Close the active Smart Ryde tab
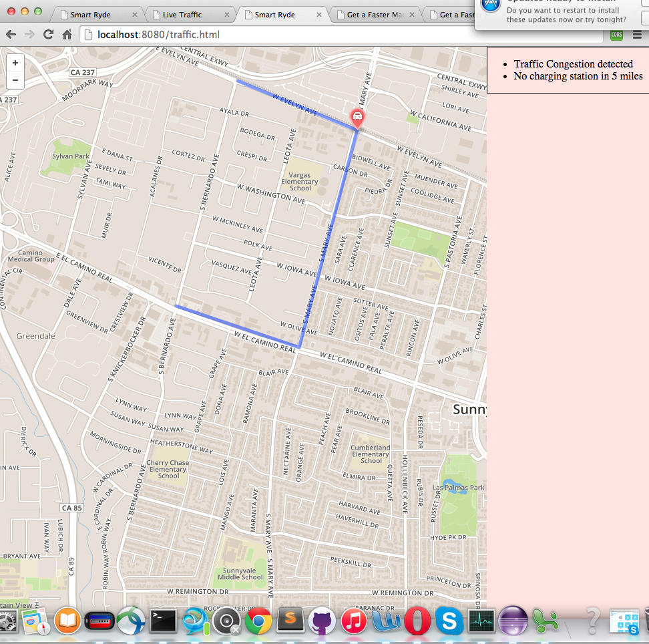This screenshot has height=644, width=649. click(x=318, y=15)
